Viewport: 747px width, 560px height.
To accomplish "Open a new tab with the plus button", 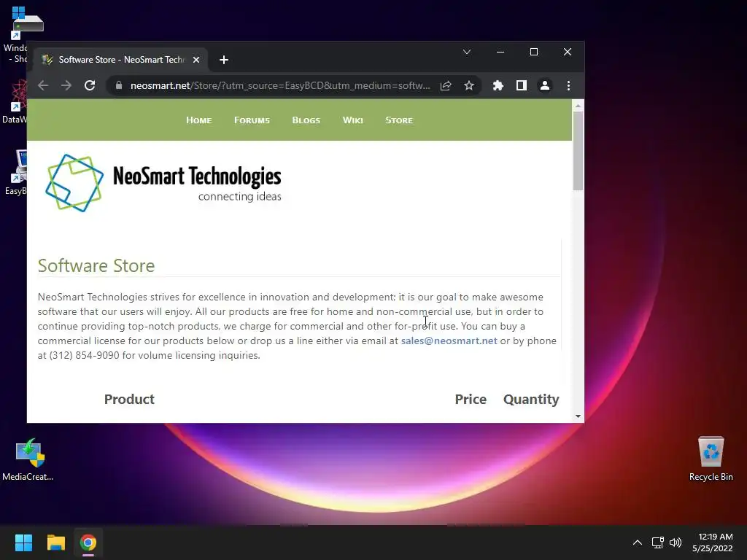I will click(224, 60).
